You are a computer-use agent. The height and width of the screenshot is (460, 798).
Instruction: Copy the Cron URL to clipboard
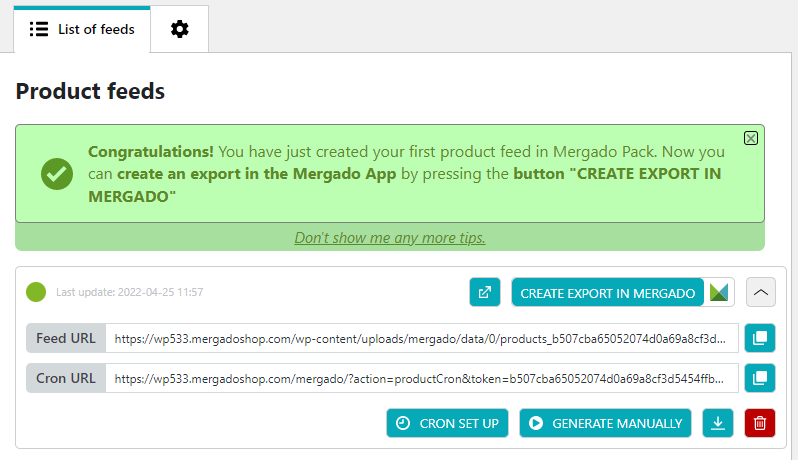[760, 378]
